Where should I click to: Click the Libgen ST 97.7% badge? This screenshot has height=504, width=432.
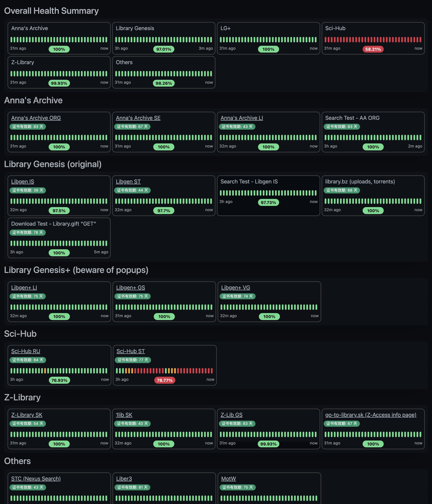click(164, 211)
